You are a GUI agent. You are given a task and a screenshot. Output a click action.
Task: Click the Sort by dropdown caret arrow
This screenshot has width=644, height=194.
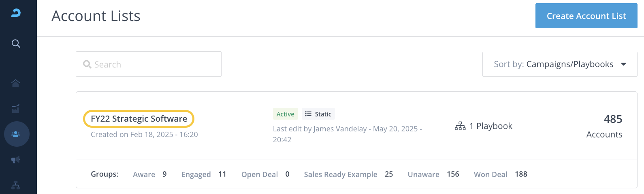coord(624,64)
